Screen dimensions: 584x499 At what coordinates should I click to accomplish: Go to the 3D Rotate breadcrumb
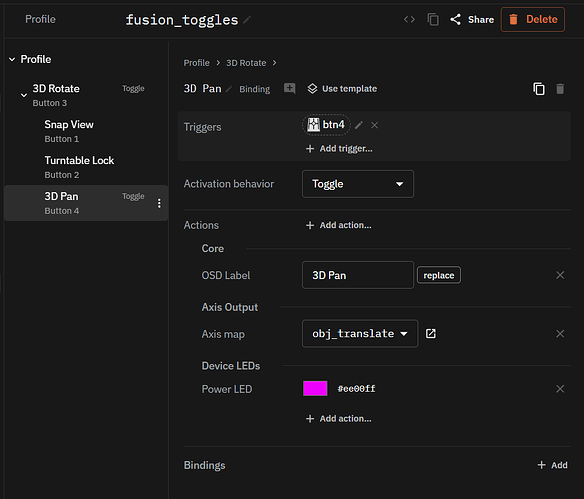(246, 63)
